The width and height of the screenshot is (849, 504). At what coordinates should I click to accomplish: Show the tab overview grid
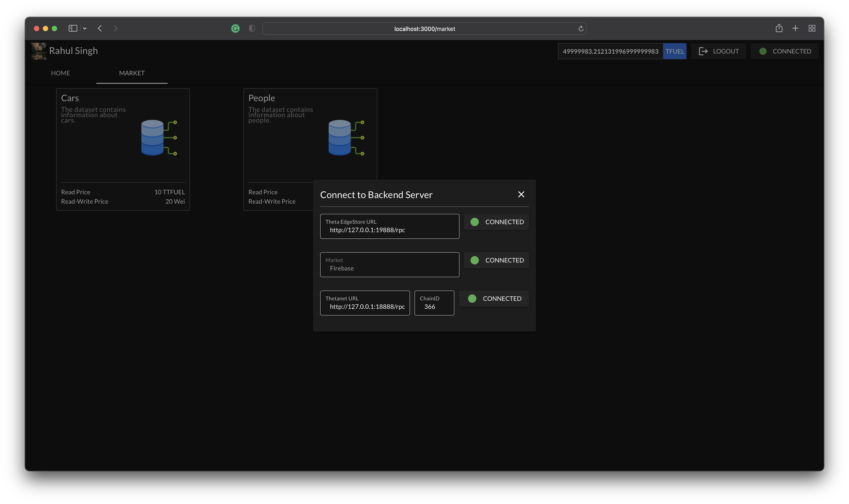point(812,28)
